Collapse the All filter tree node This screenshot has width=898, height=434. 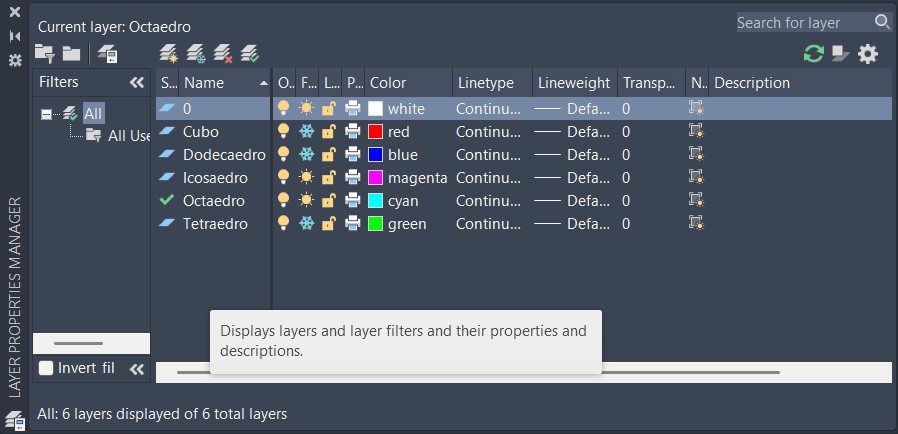click(46, 114)
